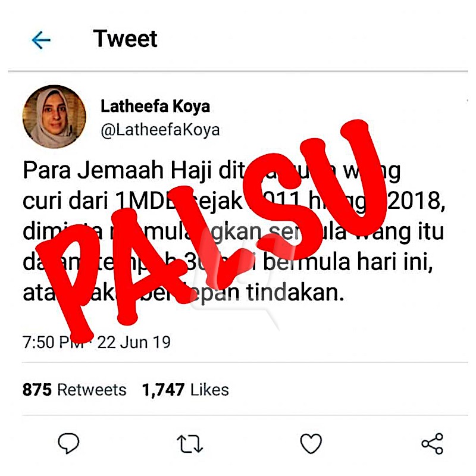View the list of 875 Retweets

click(74, 390)
